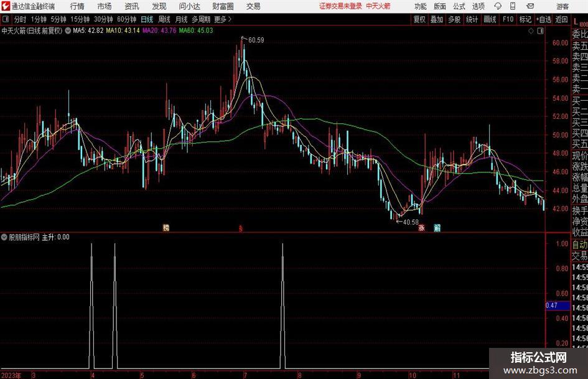Click the 主升: 0.00 indicator value
This screenshot has height=379, width=588.
(x=55, y=237)
